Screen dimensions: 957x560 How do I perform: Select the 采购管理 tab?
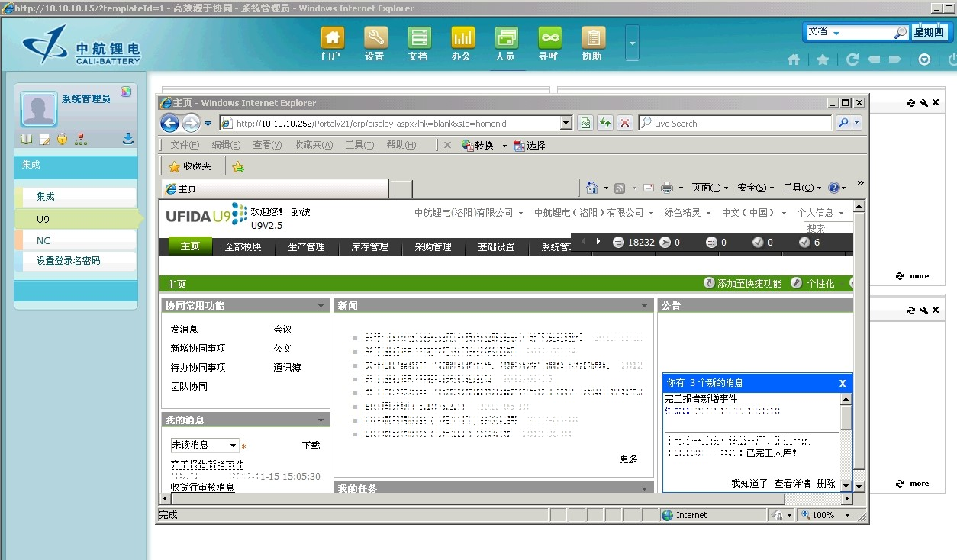coord(433,246)
